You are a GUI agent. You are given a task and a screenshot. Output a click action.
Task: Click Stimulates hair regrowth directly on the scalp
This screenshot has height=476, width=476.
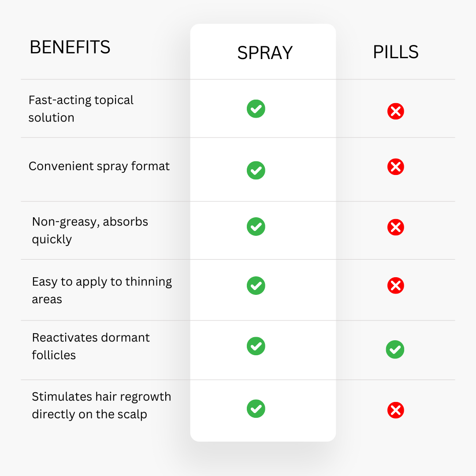(x=101, y=405)
